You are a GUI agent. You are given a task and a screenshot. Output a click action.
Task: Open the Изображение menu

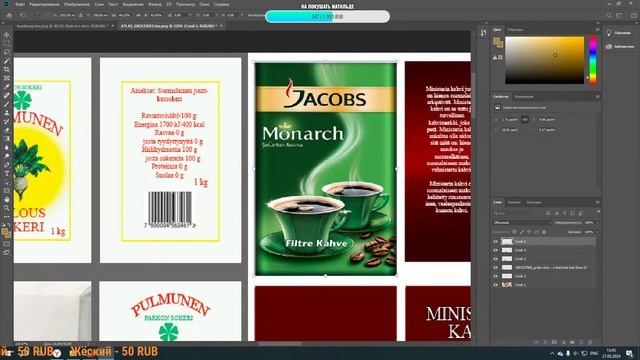77,4
